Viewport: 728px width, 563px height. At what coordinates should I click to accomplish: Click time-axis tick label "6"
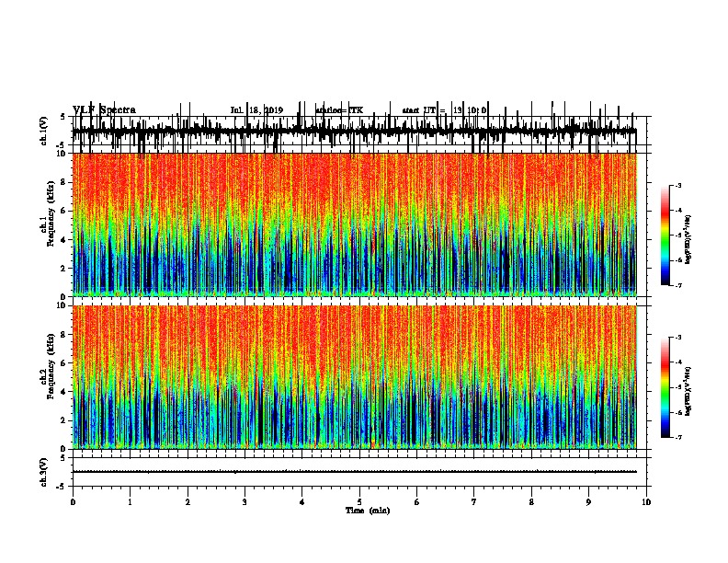click(417, 502)
